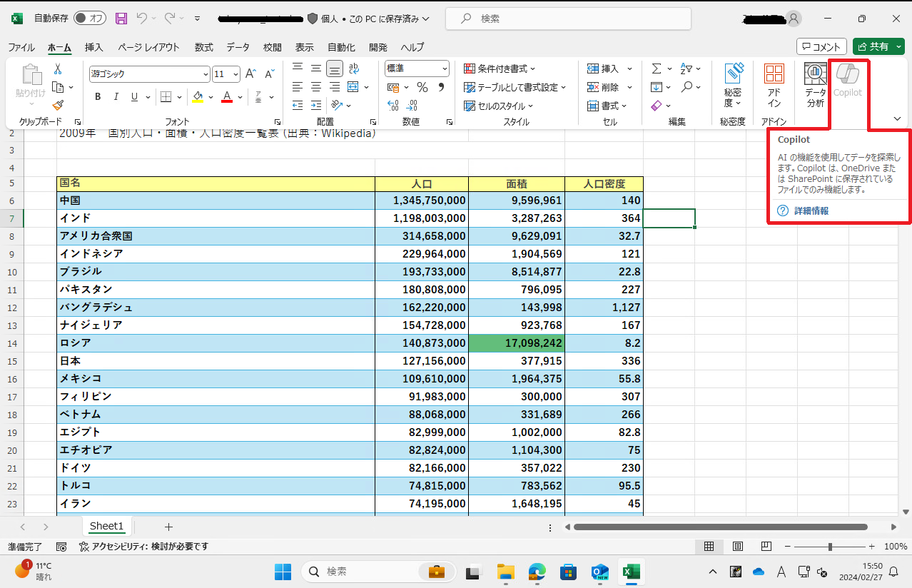Open the 挿入 ribbon tab
This screenshot has width=912, height=588.
94,47
